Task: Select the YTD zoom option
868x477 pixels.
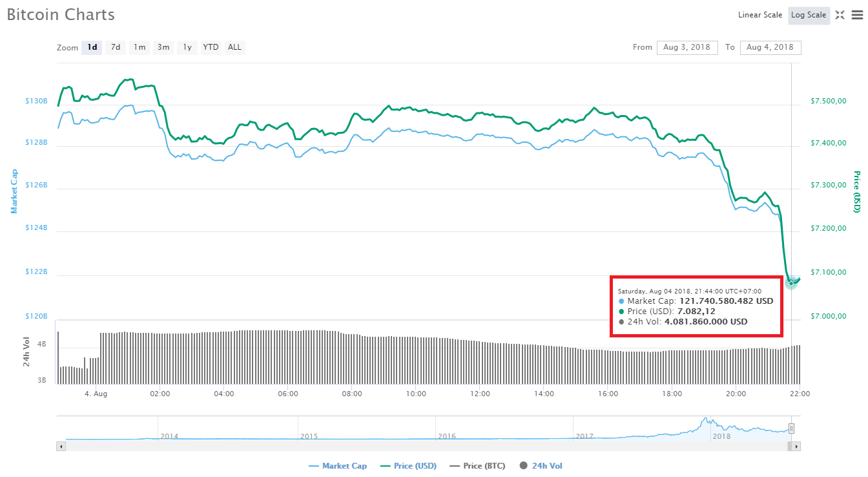Action: (x=210, y=47)
